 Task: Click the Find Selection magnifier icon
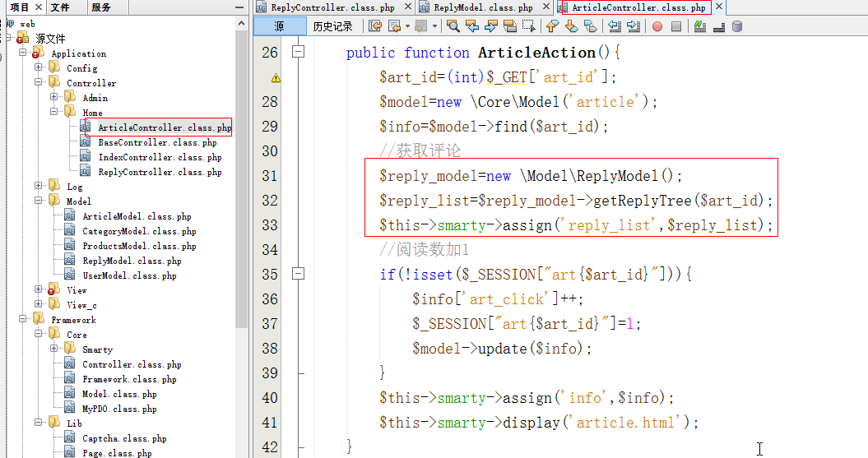(x=453, y=26)
